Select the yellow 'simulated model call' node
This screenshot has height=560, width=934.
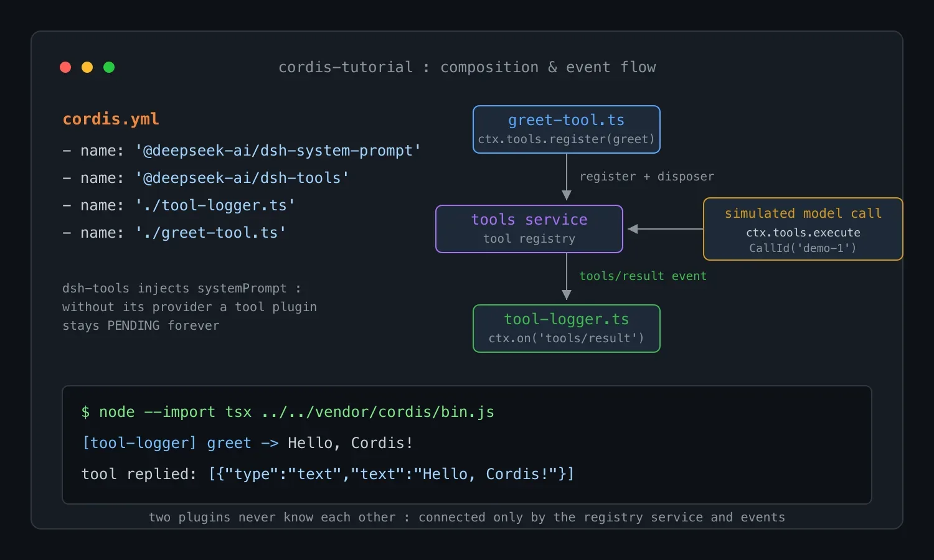coord(803,229)
